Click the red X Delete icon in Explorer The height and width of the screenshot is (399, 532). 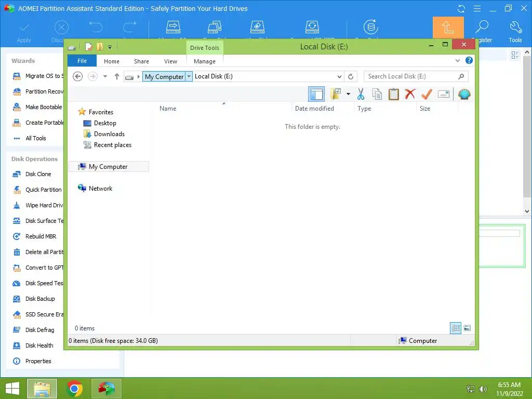point(410,94)
